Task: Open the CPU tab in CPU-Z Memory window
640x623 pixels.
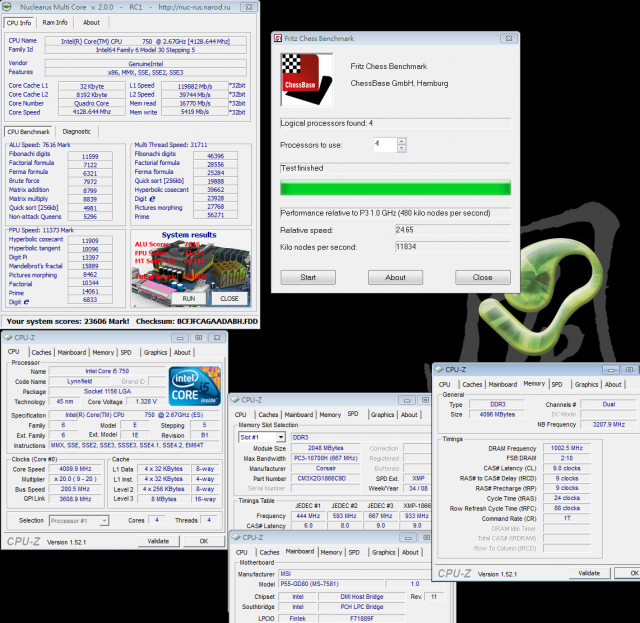Action: point(444,384)
